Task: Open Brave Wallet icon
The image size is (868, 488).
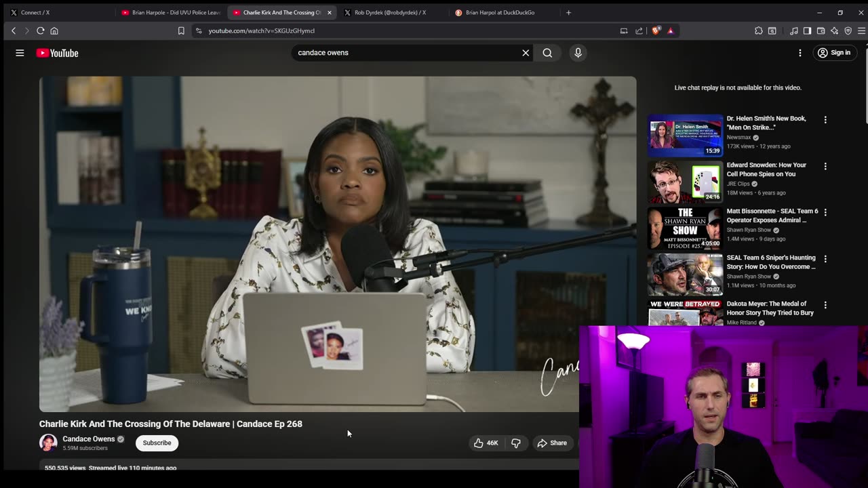Action: point(821,30)
